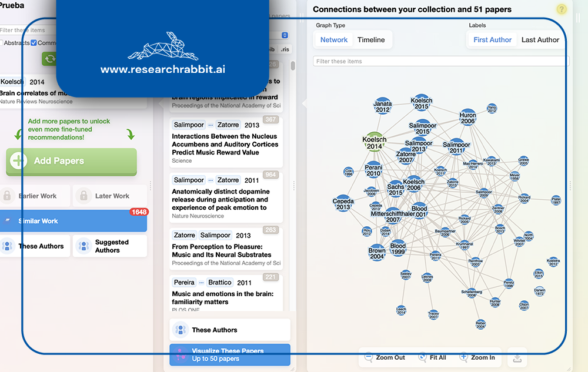This screenshot has width=588, height=372.
Task: Click the lock icon beside Later Work
Action: click(x=83, y=196)
